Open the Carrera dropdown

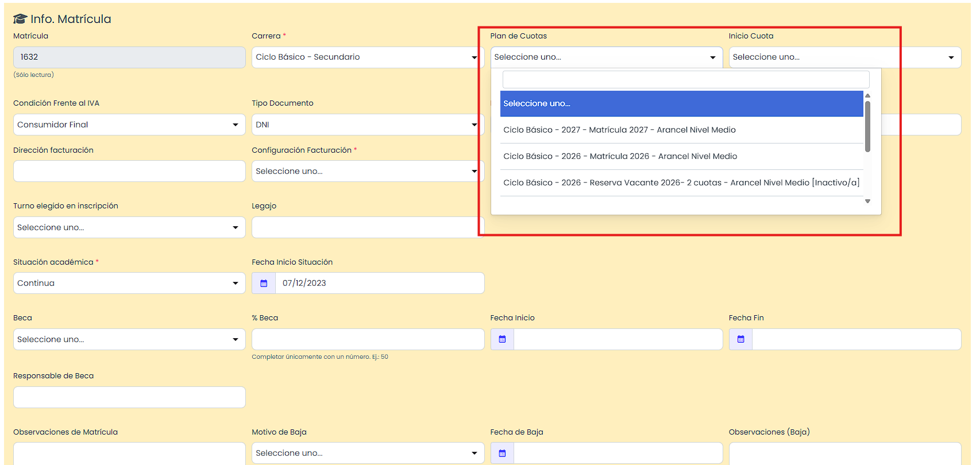point(368,57)
